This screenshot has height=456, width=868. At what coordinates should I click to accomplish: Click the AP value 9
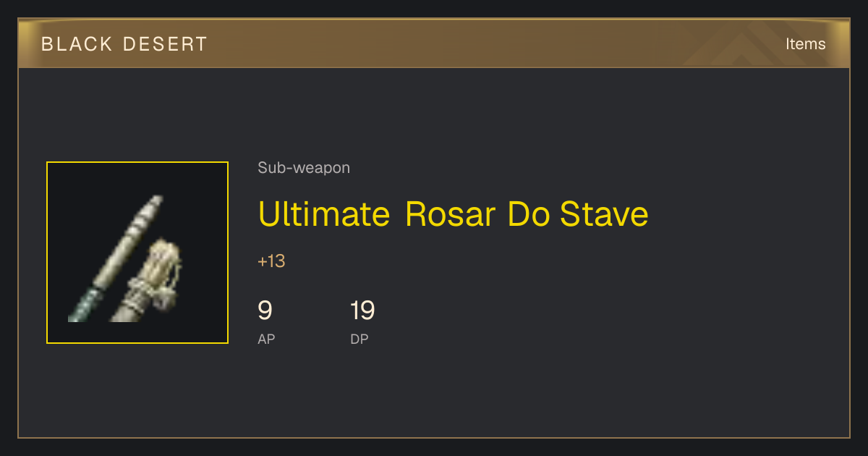coord(265,311)
